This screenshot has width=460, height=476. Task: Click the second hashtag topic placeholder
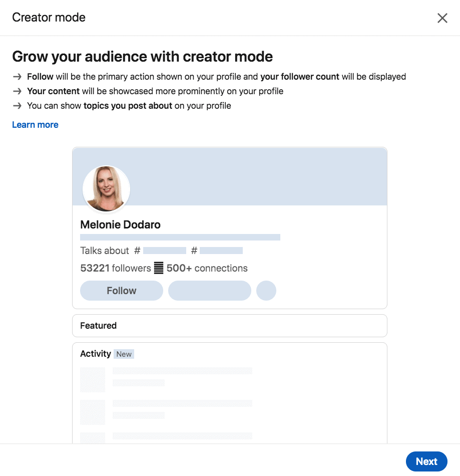[x=221, y=251]
